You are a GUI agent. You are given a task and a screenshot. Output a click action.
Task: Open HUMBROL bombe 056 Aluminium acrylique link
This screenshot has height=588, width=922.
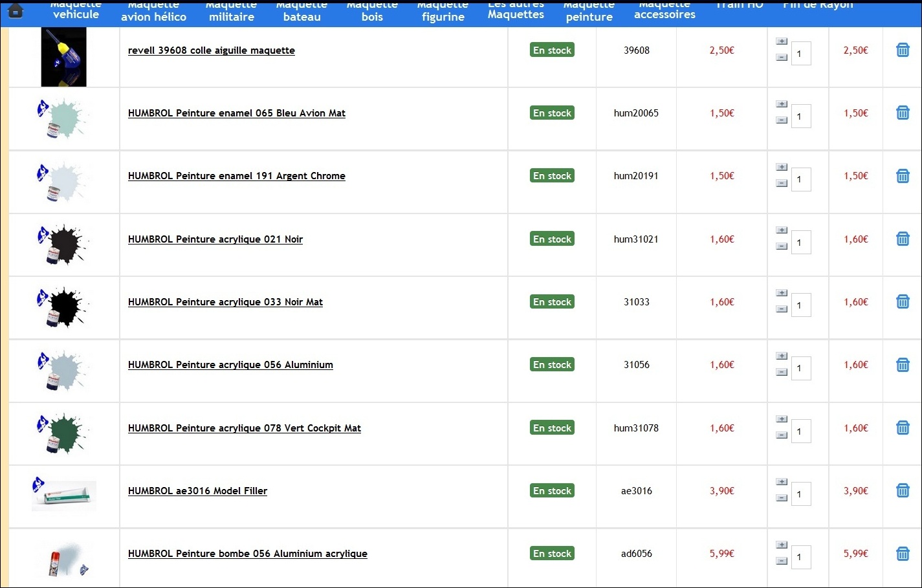pyautogui.click(x=248, y=554)
